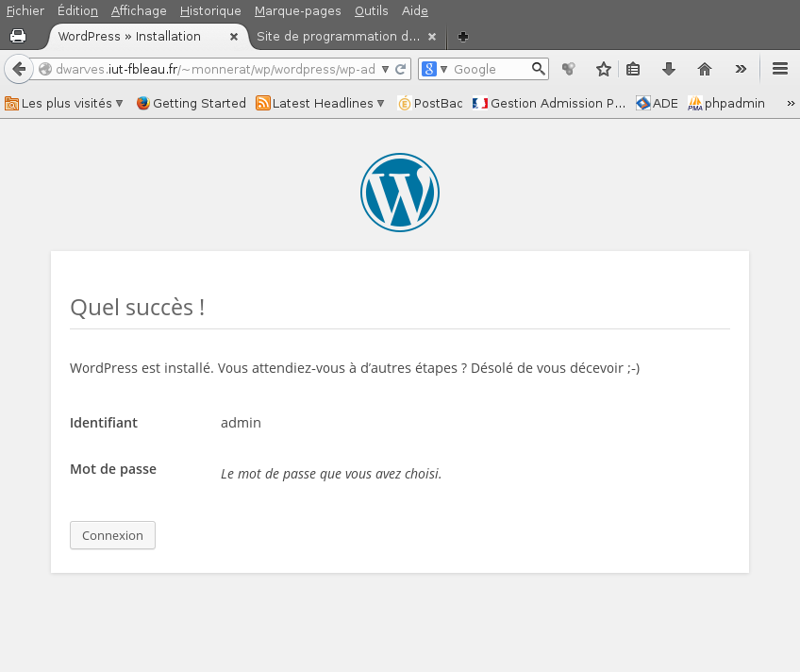Open the Fichier menu
Image resolution: width=800 pixels, height=672 pixels.
click(25, 10)
